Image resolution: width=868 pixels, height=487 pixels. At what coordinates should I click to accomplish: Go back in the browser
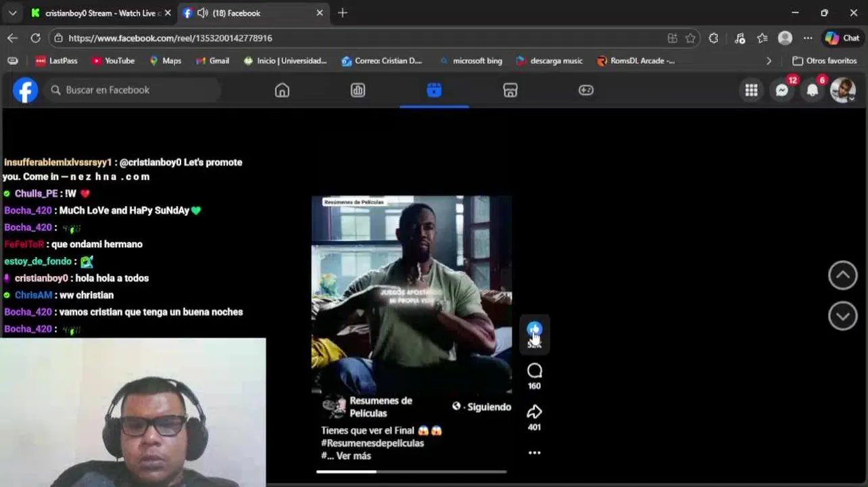pyautogui.click(x=12, y=38)
